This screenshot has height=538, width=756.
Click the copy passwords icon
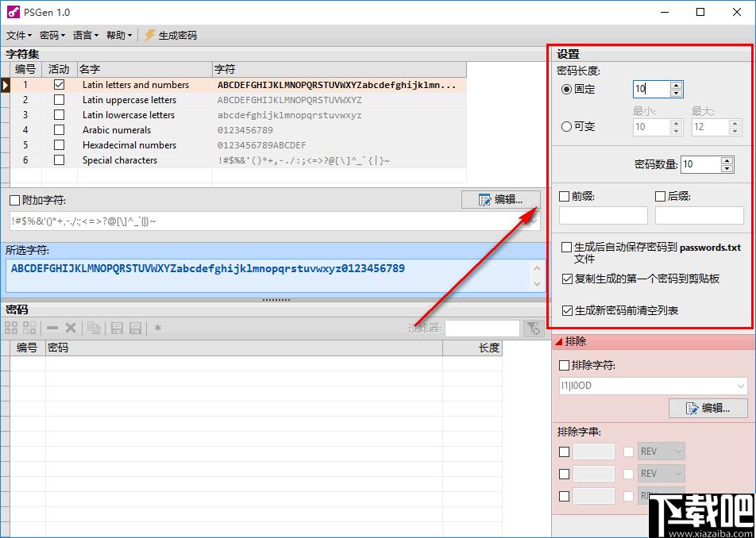(x=94, y=328)
